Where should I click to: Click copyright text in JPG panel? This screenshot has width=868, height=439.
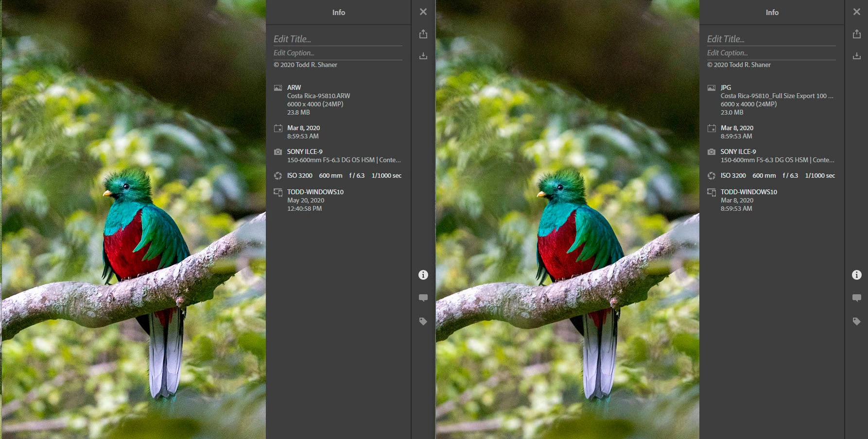(x=739, y=65)
